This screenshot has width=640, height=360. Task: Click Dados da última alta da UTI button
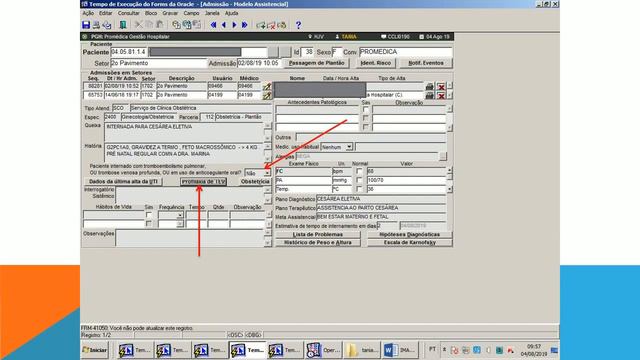123,182
